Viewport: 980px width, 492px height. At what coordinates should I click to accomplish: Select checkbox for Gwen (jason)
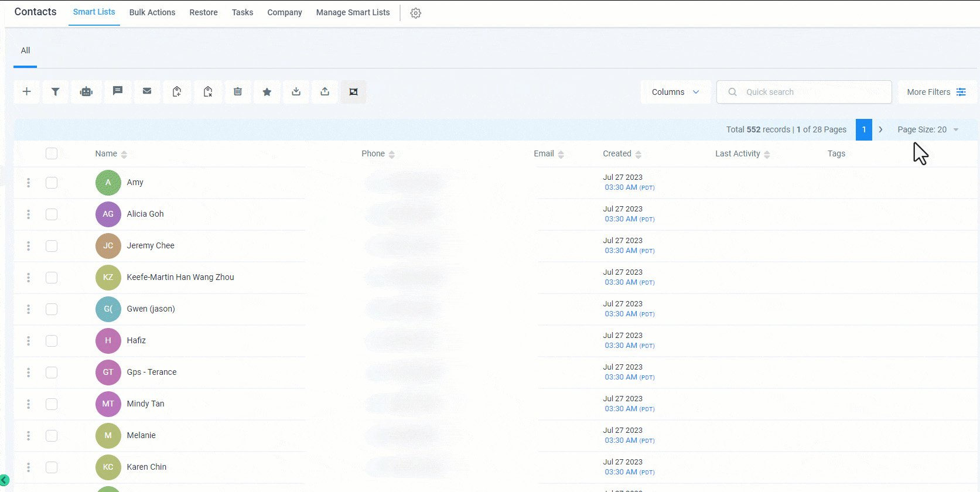[52, 309]
